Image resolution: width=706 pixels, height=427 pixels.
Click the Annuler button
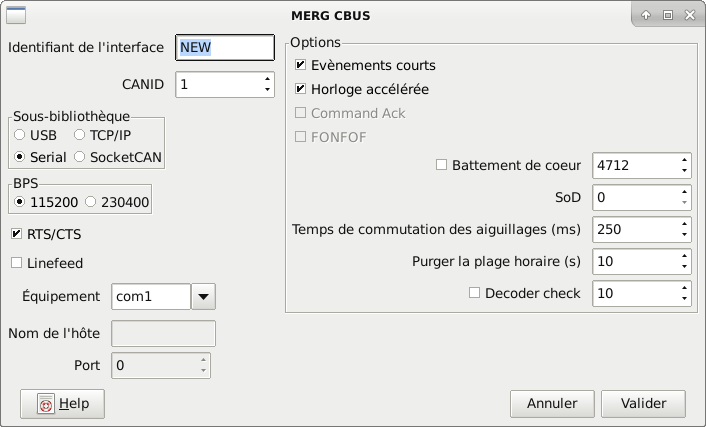(x=552, y=404)
